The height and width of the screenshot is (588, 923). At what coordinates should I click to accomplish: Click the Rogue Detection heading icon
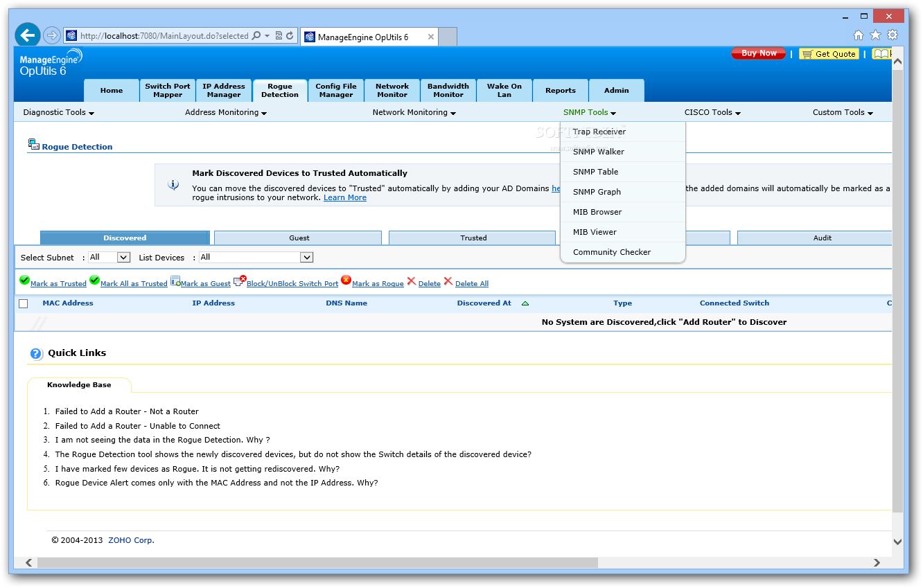(x=34, y=145)
